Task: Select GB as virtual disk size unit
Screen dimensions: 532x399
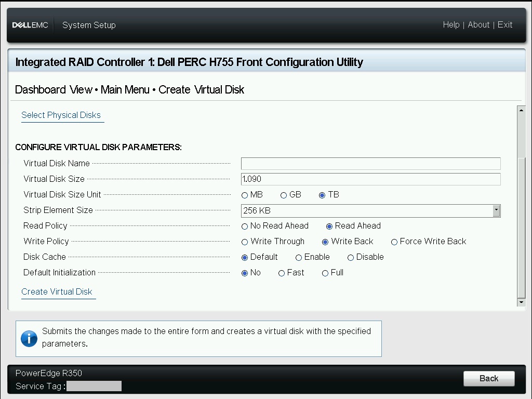Action: [x=284, y=195]
